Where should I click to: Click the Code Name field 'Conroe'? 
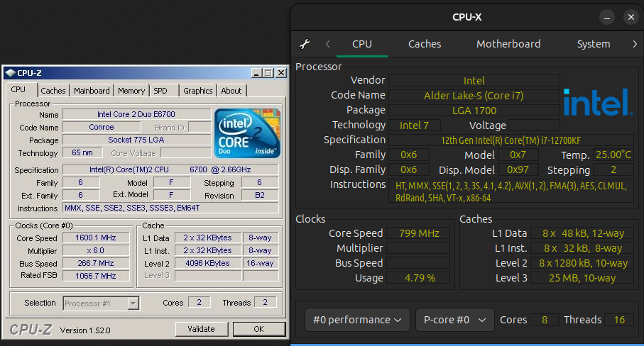[x=102, y=127]
